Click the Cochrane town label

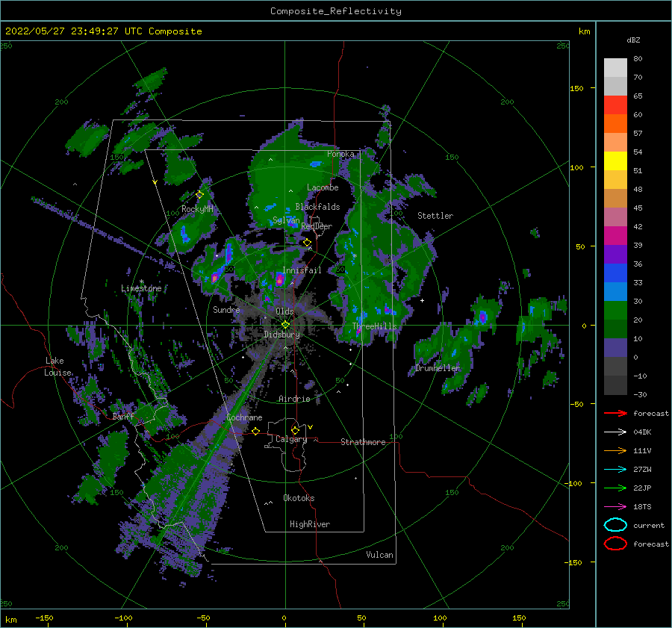coord(244,417)
